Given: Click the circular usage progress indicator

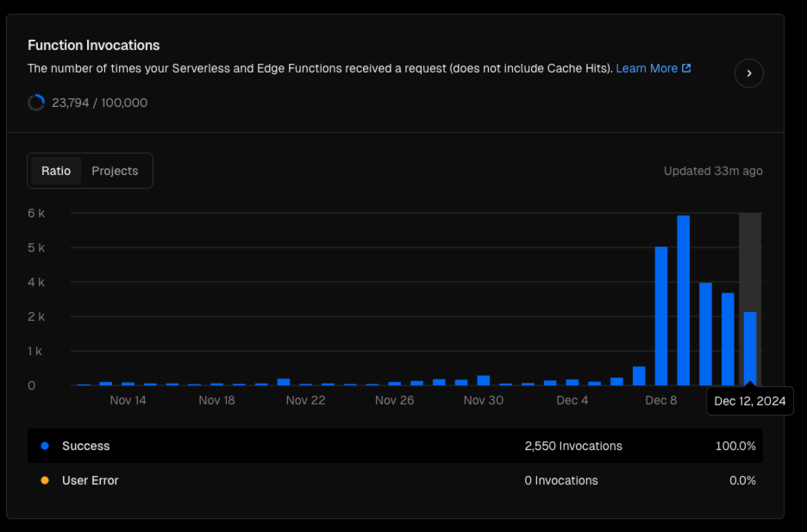Looking at the screenshot, I should 36,103.
